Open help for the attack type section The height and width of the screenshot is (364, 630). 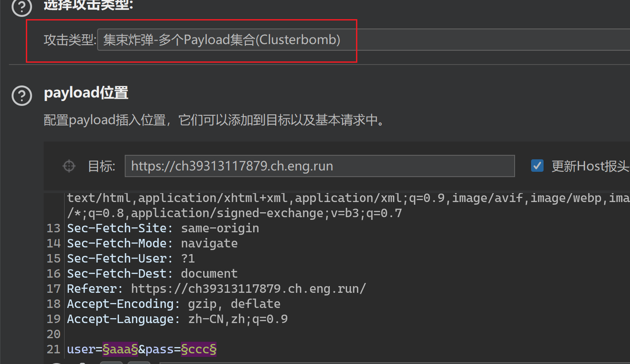coord(22,6)
